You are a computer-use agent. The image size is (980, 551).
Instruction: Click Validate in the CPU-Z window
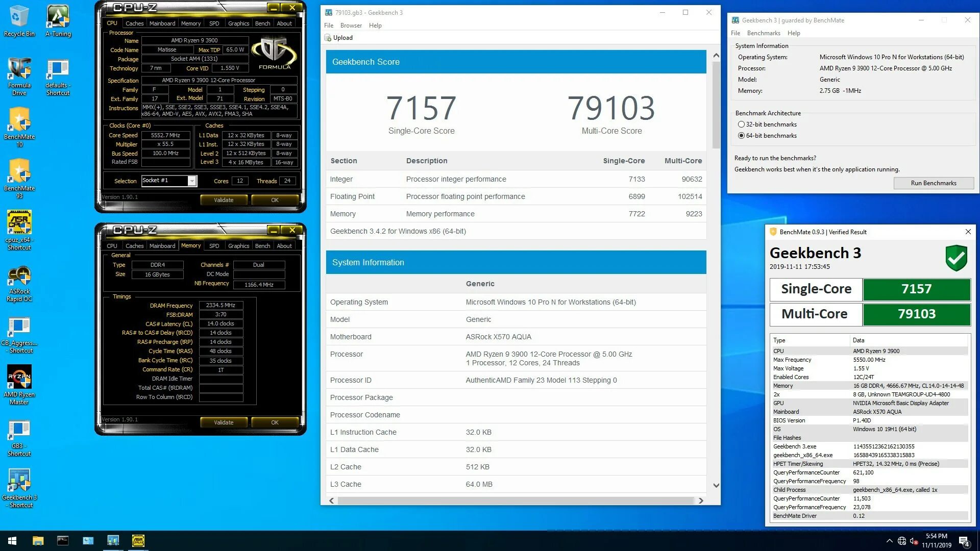(x=224, y=199)
